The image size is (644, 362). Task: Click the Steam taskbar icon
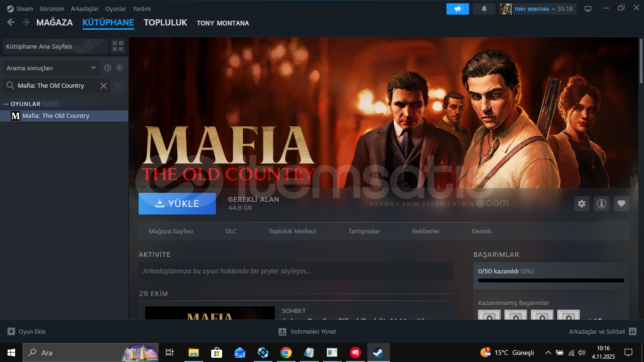[x=378, y=353]
